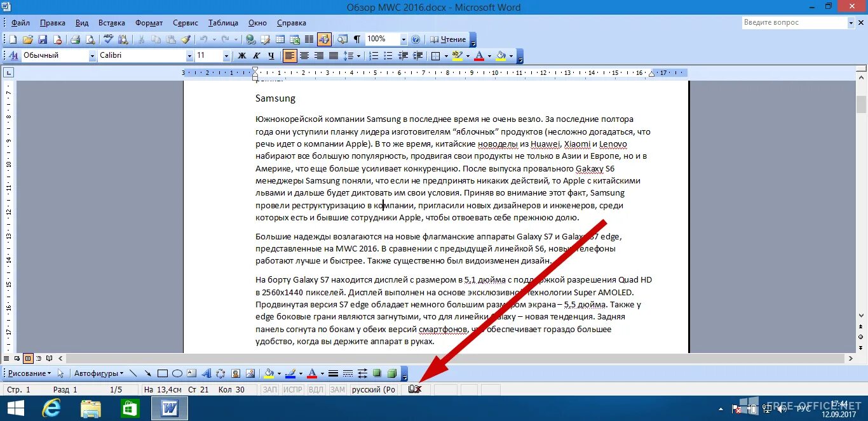Insert a table from the standard toolbar
Image resolution: width=868 pixels, height=421 pixels.
pos(280,39)
